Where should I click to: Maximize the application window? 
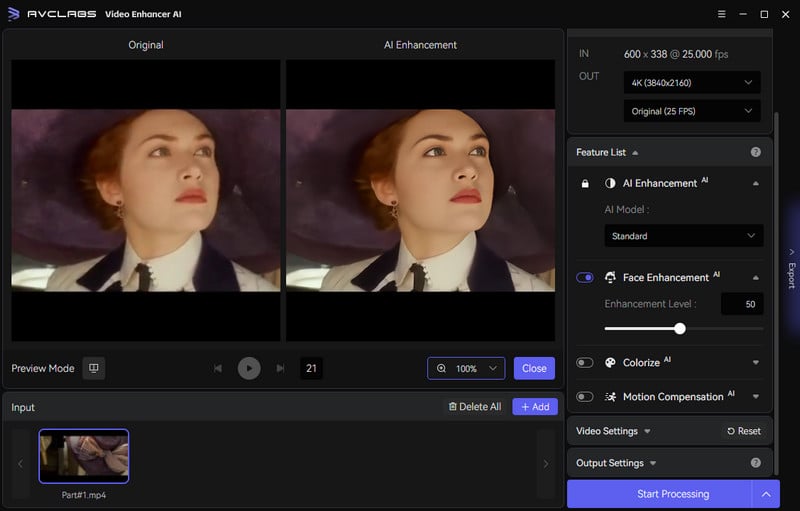click(x=764, y=14)
